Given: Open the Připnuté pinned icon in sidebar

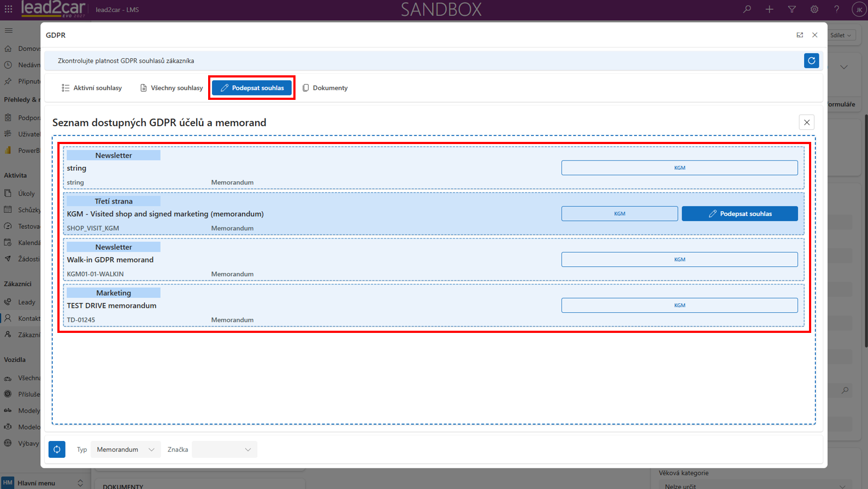Looking at the screenshot, I should tap(8, 81).
